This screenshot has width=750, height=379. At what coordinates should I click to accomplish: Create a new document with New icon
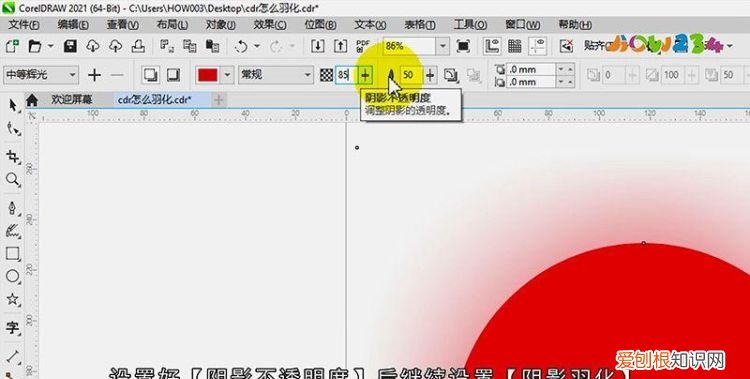[x=12, y=46]
